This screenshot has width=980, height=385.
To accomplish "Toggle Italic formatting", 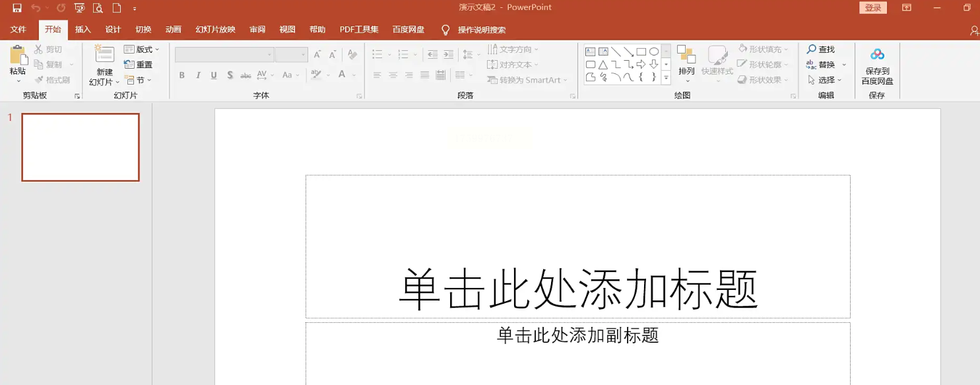I will [x=198, y=75].
